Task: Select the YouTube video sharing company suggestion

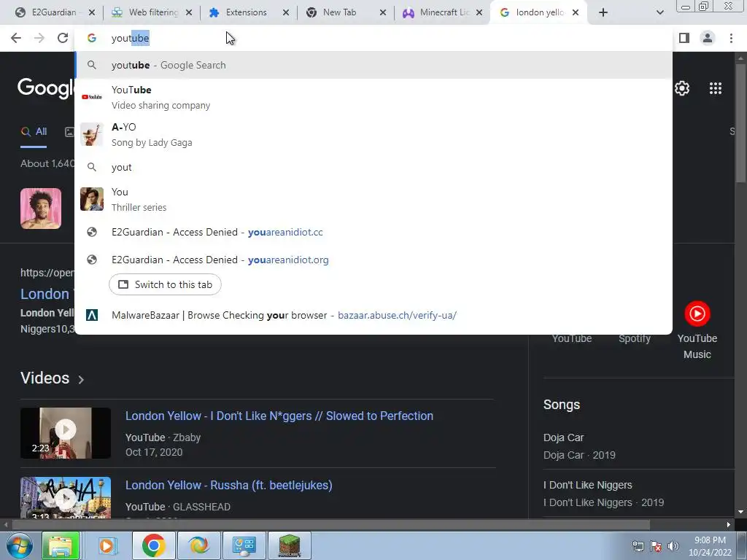Action: 374,97
